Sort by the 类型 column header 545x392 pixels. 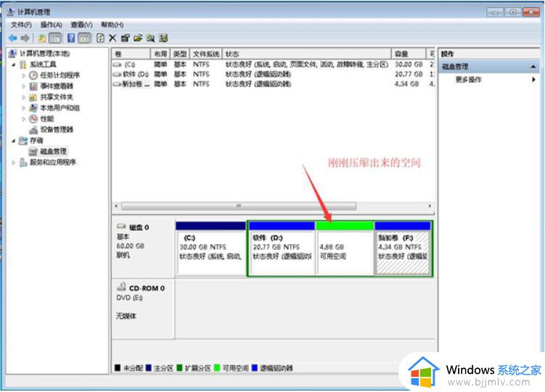[180, 54]
